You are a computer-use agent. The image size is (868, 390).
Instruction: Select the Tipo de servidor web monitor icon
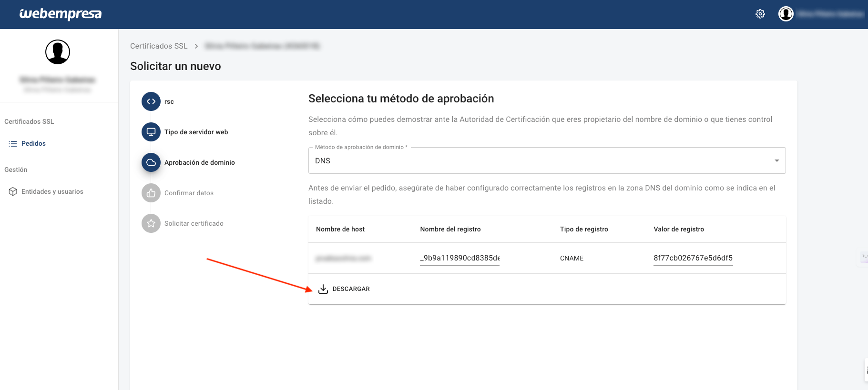tap(151, 132)
